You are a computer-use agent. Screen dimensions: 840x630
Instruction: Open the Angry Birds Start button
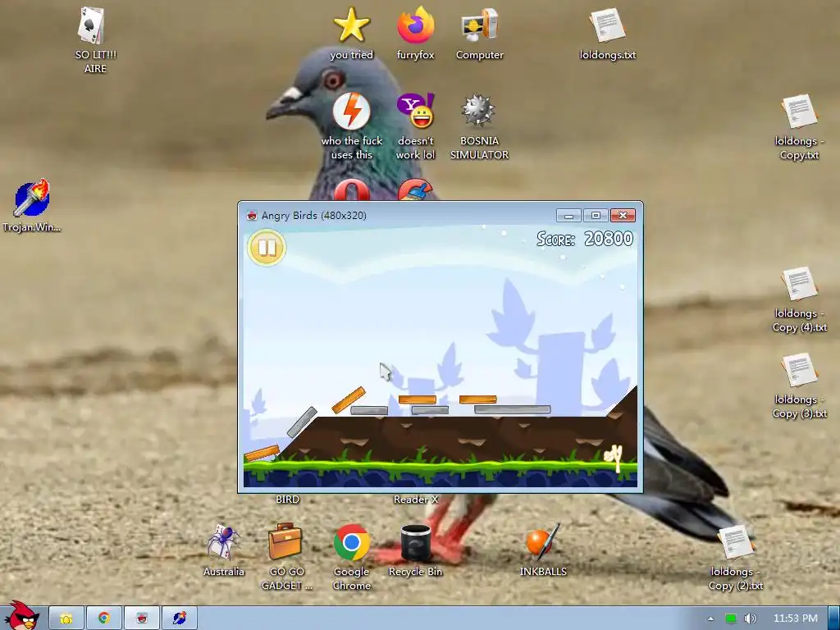coord(22,616)
